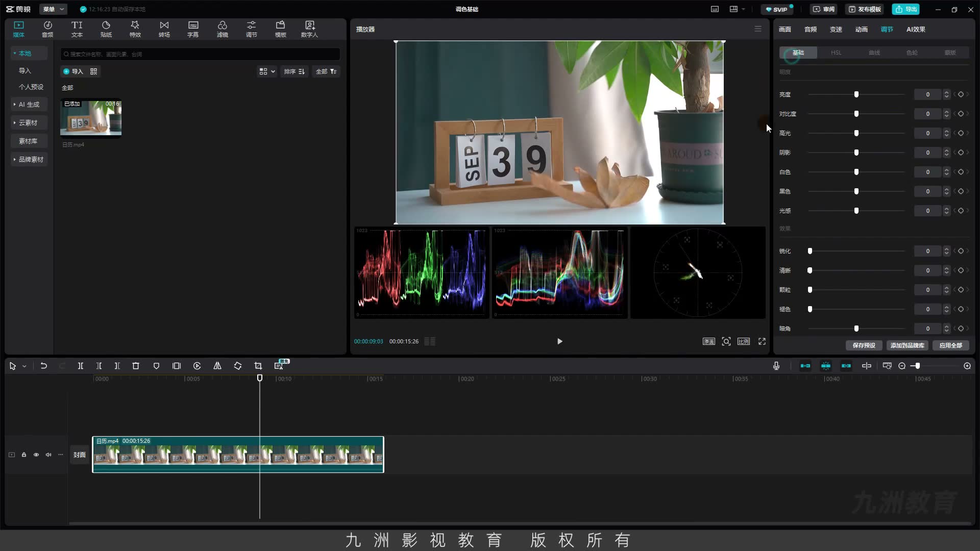
Task: Open the 特效 effects panel
Action: pos(135,29)
